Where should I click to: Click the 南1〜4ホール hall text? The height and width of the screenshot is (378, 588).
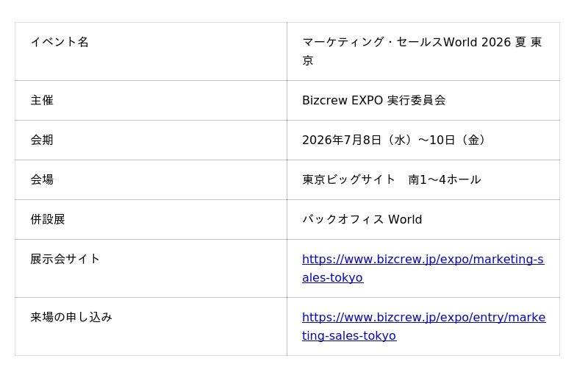pos(445,179)
